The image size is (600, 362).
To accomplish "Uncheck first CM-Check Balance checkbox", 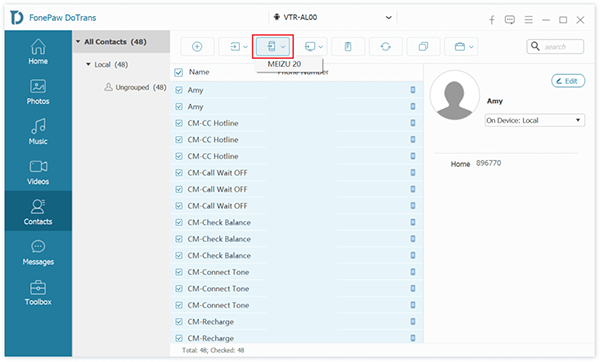I will (x=179, y=222).
